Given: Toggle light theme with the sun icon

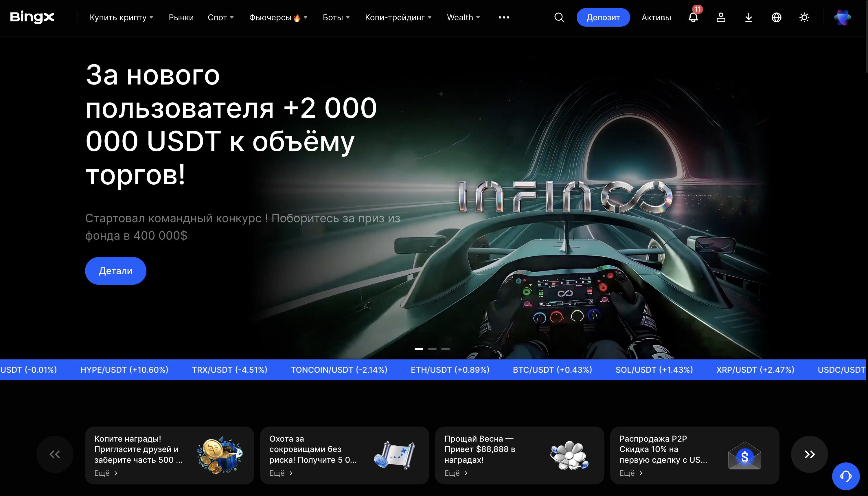Looking at the screenshot, I should click(x=804, y=17).
